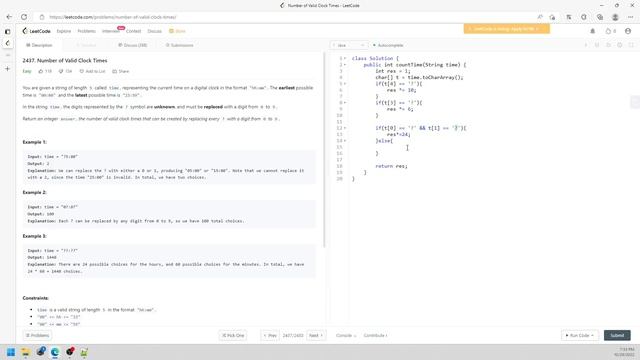
Task: Switch to the Submissions tab
Action: pos(180,45)
